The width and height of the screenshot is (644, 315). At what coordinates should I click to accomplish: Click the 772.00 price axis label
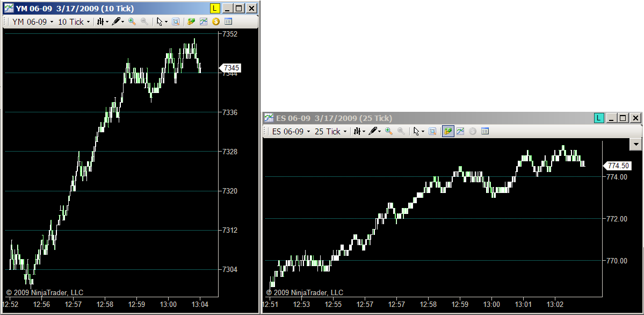(x=617, y=219)
